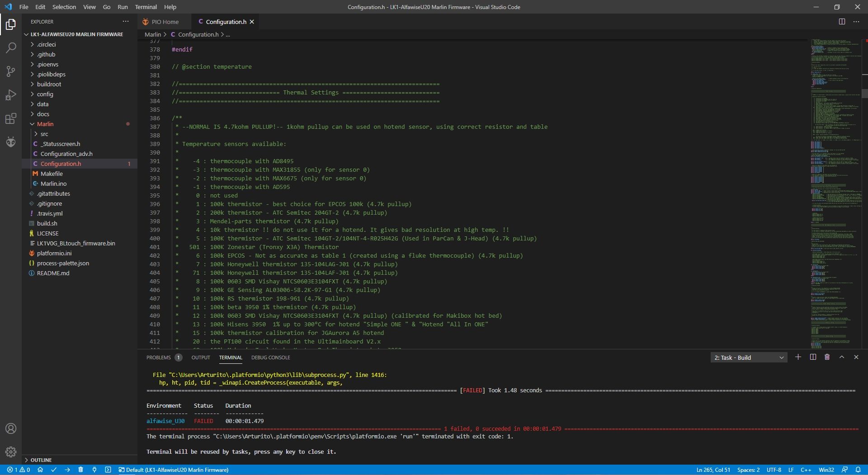The width and height of the screenshot is (868, 475).
Task: Switch project environment Default LK1-AlfawiseU20
Action: 174,470
